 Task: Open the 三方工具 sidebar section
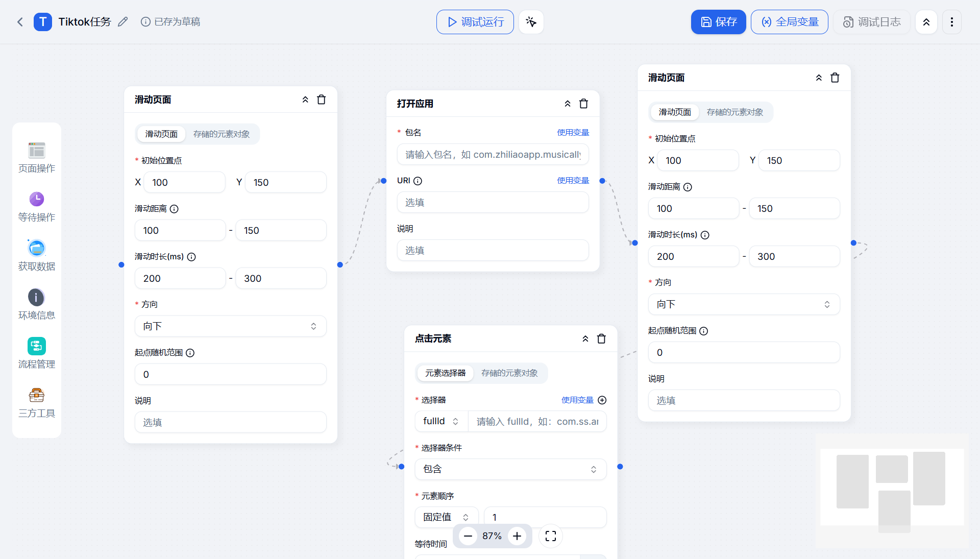[36, 402]
